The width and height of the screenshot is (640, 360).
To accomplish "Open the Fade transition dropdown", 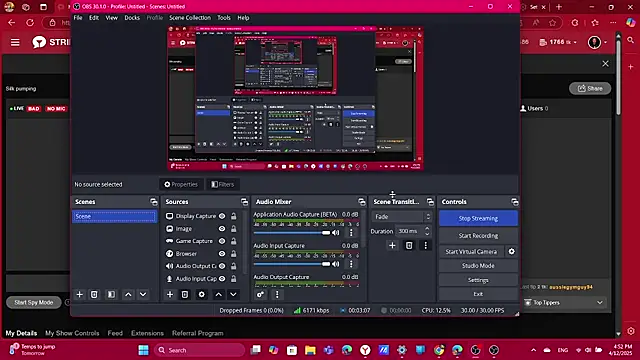I will click(x=402, y=217).
